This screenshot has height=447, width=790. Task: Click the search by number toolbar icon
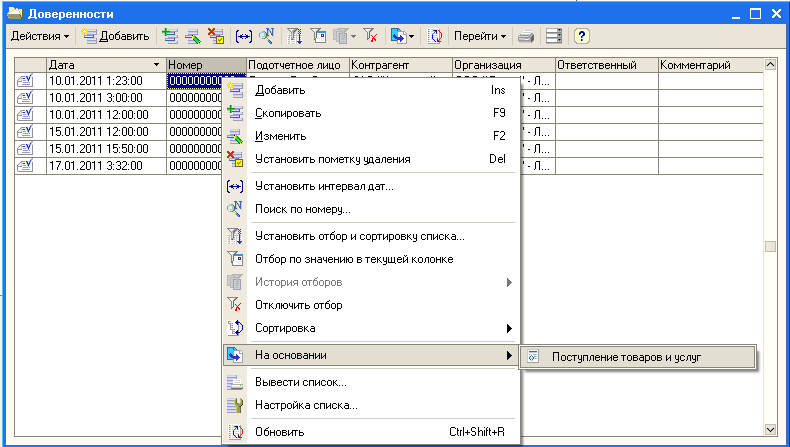[x=267, y=36]
